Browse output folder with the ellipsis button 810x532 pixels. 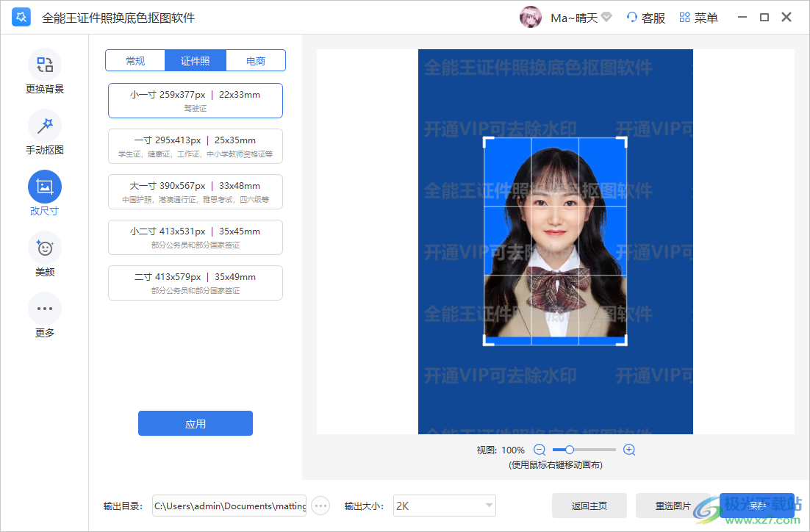[x=320, y=506]
